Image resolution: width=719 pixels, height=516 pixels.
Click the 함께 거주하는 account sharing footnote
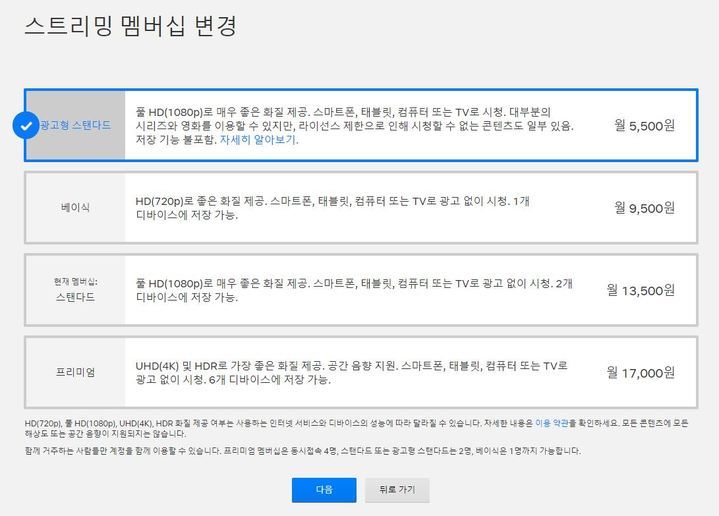tap(300, 451)
